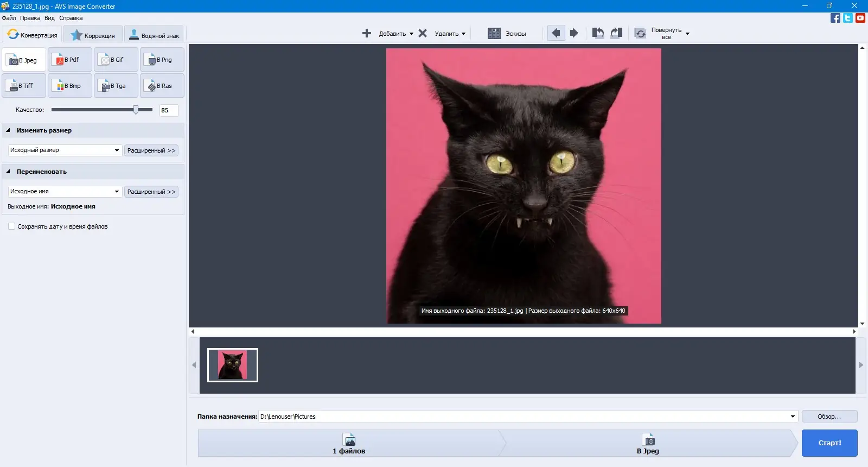
Task: Rotate the image clockwise
Action: coord(616,33)
